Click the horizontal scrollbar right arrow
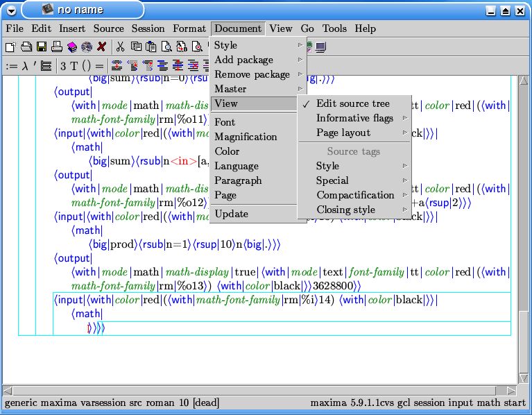532x415 pixels. coord(511,391)
